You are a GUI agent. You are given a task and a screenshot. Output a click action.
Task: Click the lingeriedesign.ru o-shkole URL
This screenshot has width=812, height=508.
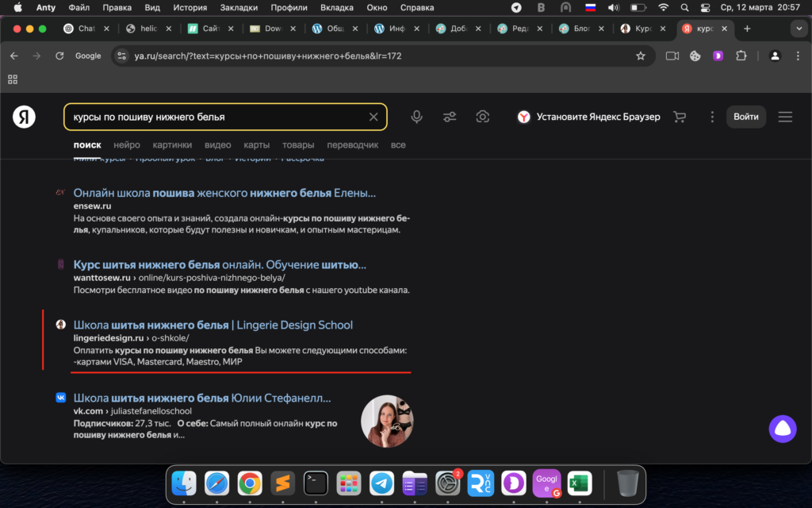131,338
